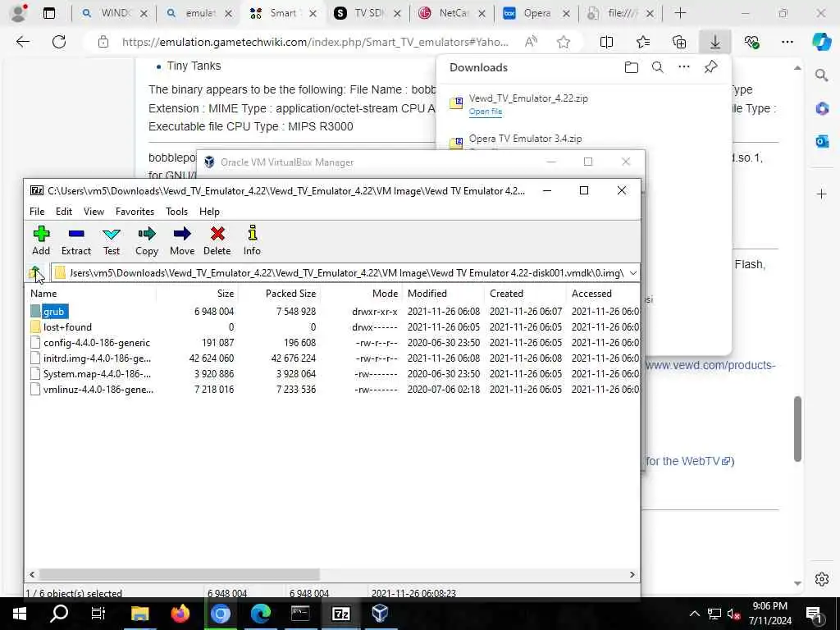Sort by the Accessed column header
840x630 pixels.
603,294
